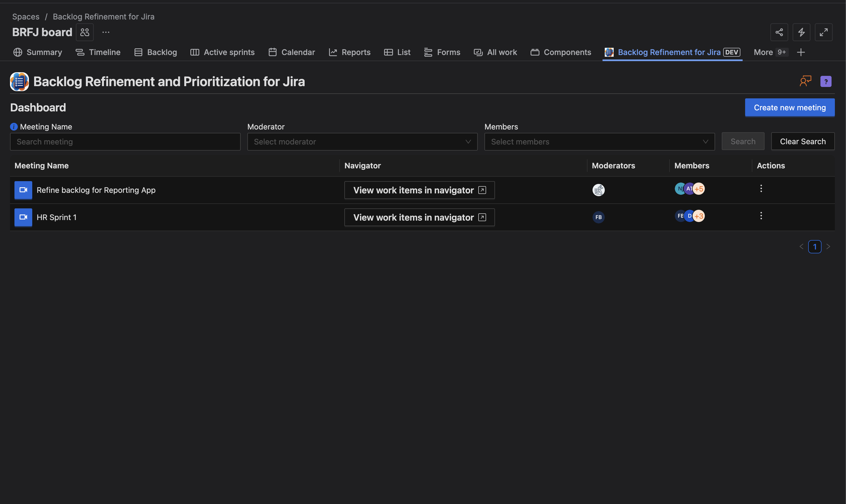Click the orange feedback icon
Screen dimensions: 846x504
pyautogui.click(x=805, y=81)
